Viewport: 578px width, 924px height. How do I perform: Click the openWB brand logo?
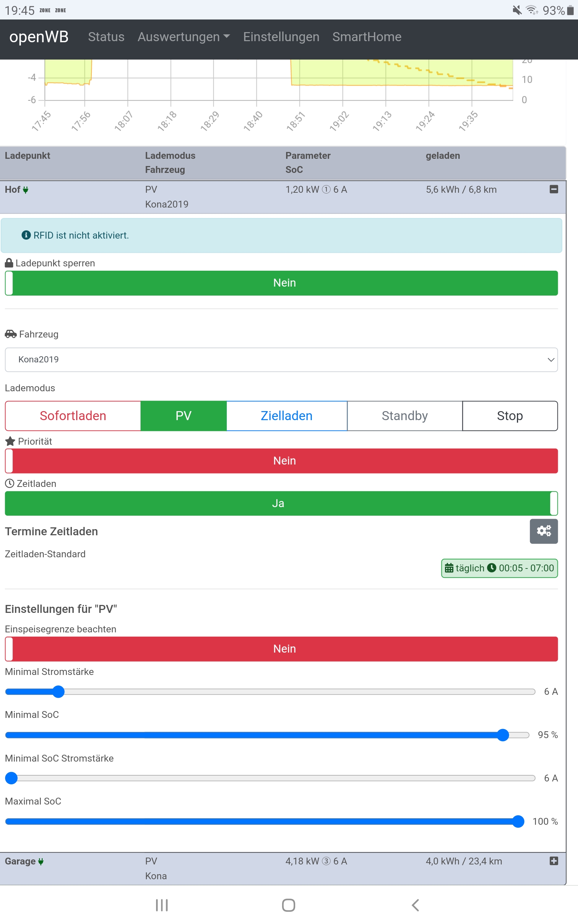[x=39, y=37]
